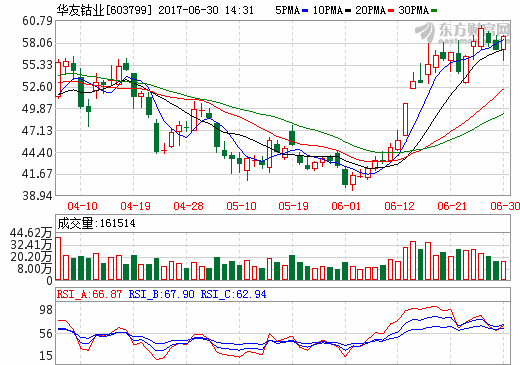Viewport: 520px width, 365px height.
Task: Click the 04-28 date label
Action: [x=188, y=206]
